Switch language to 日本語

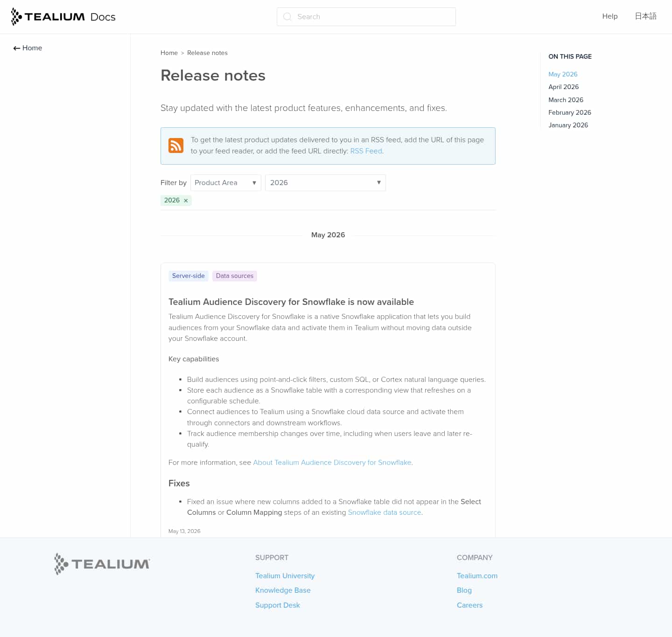[x=645, y=16]
